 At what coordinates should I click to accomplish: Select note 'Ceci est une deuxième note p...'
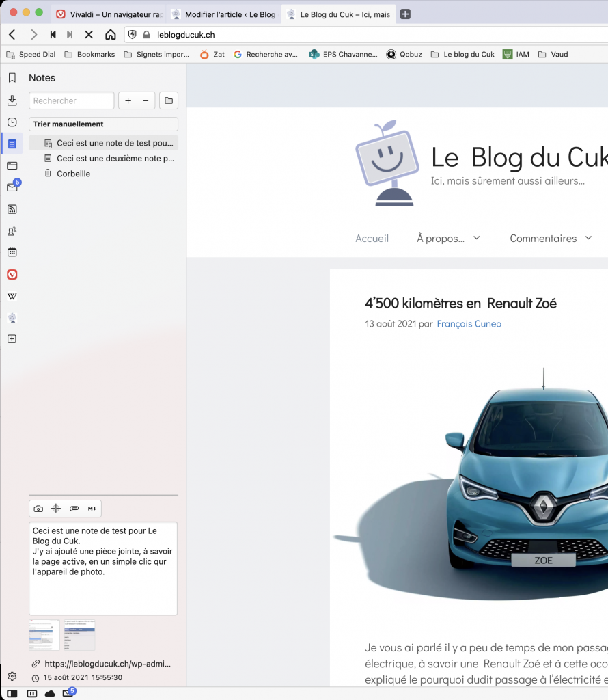[x=103, y=159]
